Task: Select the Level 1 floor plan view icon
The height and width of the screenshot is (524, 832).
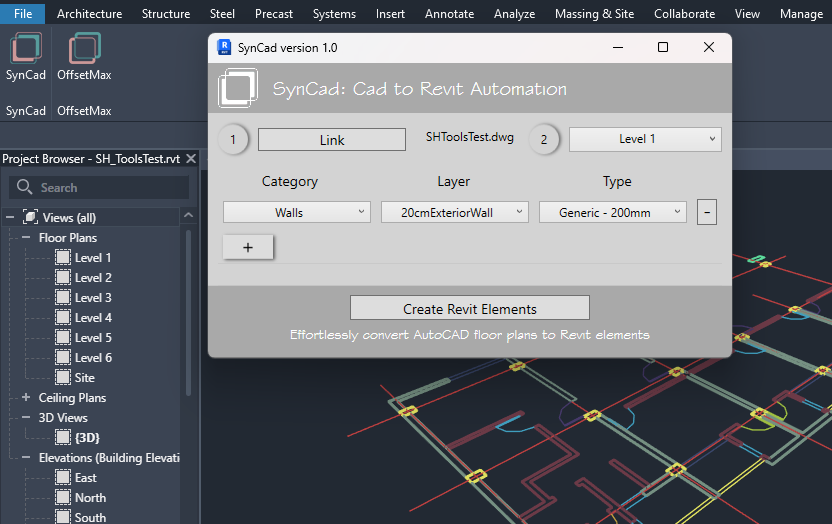Action: 63,258
